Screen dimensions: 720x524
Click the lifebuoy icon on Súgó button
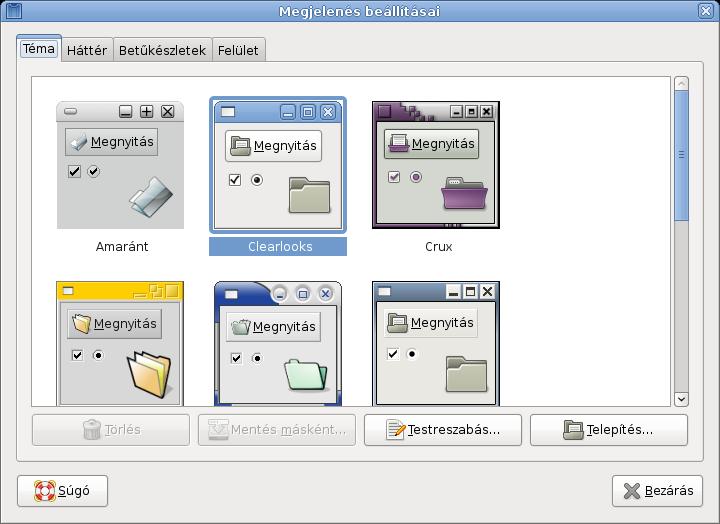[x=44, y=491]
